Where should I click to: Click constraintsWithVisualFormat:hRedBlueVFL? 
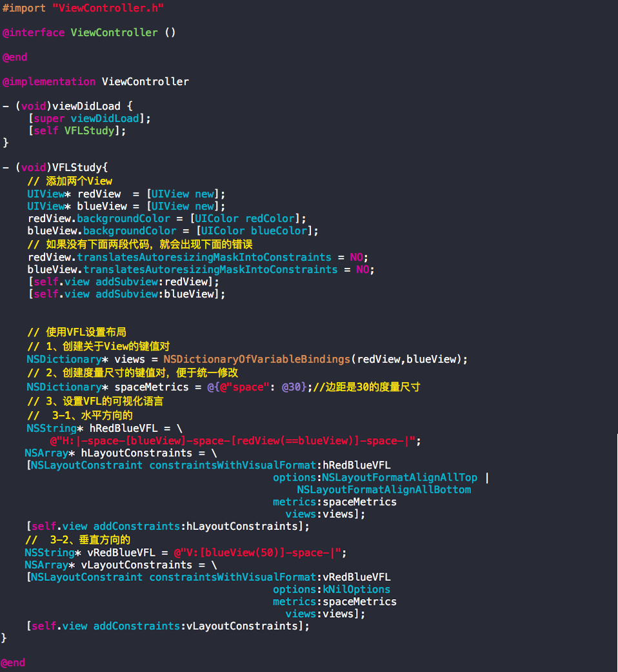tap(270, 465)
